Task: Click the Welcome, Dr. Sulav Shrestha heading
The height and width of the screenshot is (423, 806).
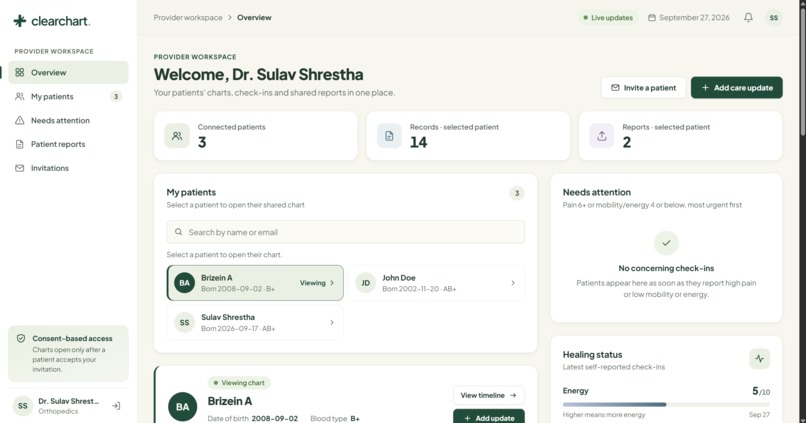Action: click(258, 74)
